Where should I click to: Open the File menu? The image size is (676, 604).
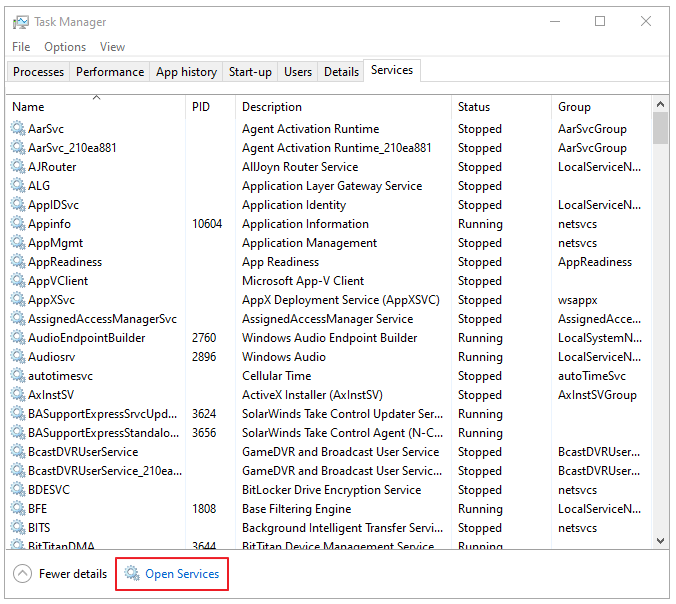(x=21, y=47)
